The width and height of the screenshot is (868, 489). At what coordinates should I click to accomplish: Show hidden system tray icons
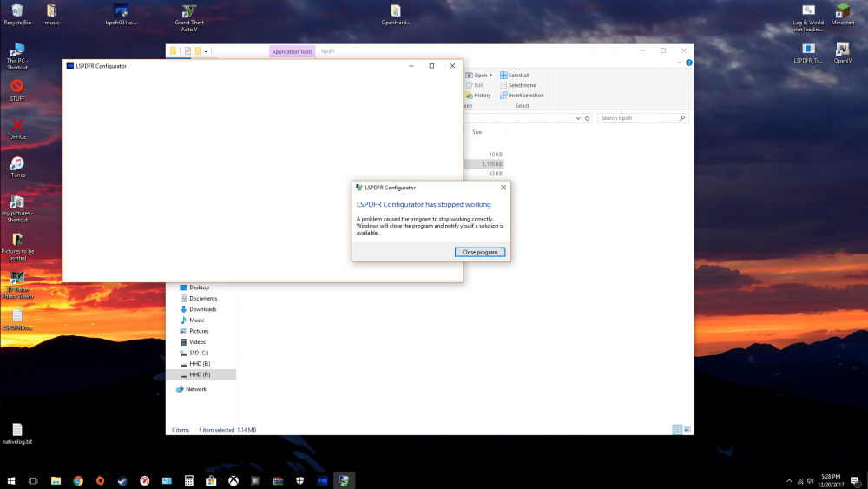[x=789, y=480]
